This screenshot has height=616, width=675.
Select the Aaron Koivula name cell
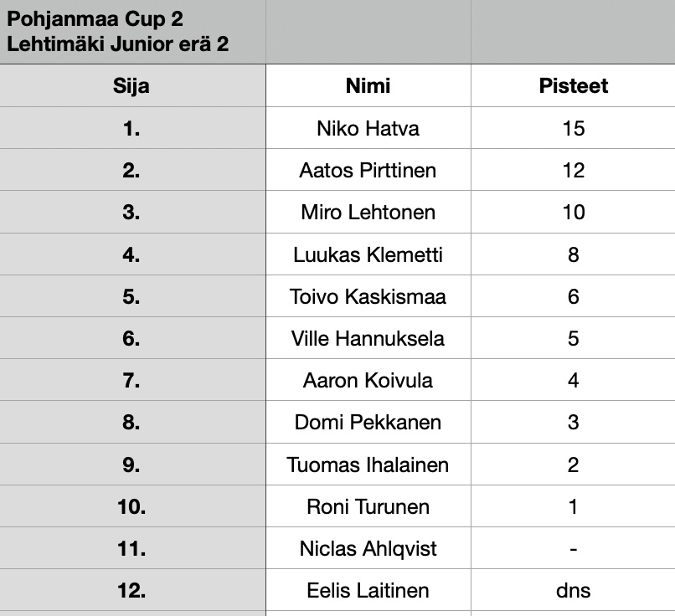click(368, 380)
